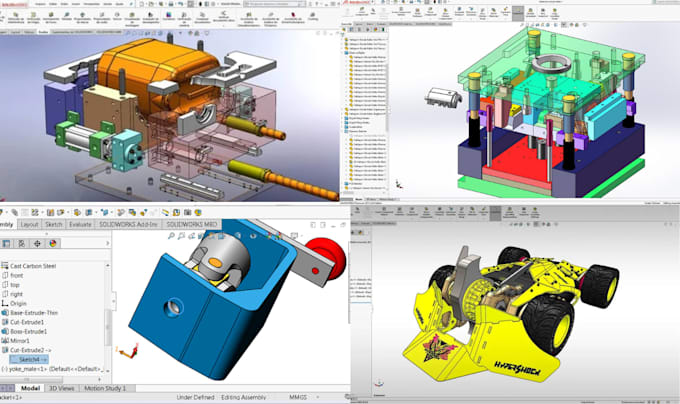Select the Origin item in the tree
Viewport: 680px width, 404px height.
(x=18, y=303)
